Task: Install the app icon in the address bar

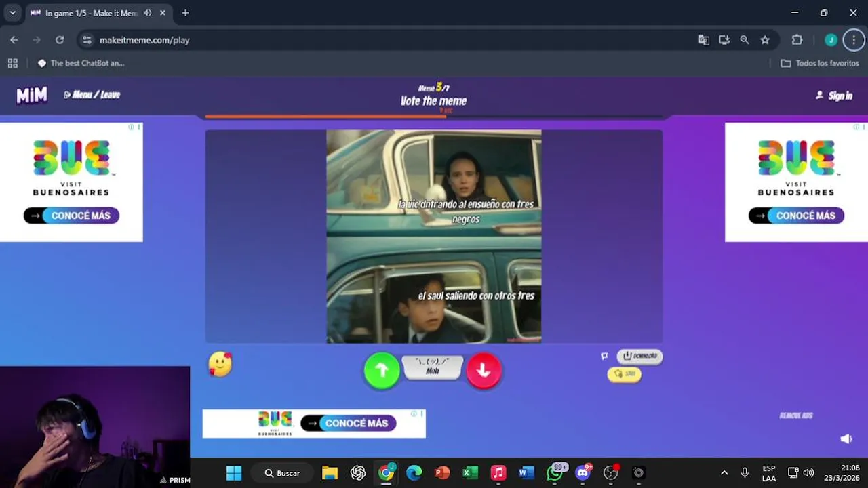Action: pyautogui.click(x=724, y=40)
